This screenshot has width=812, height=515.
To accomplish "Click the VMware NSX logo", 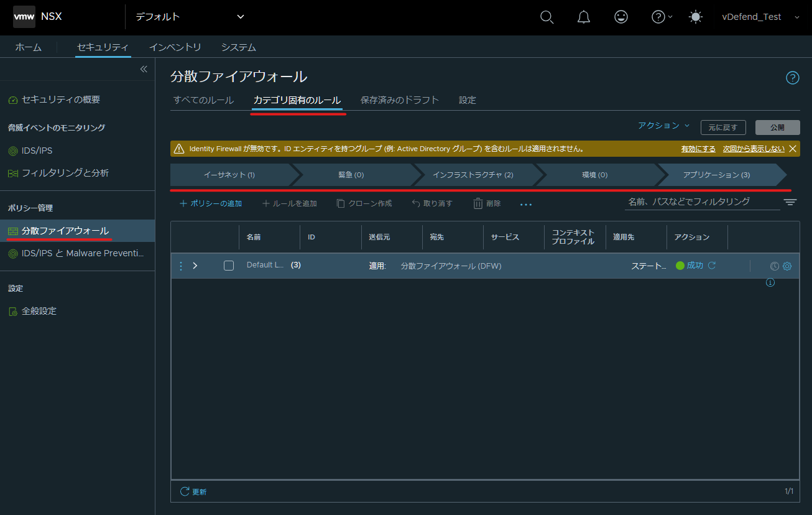I will pos(24,17).
